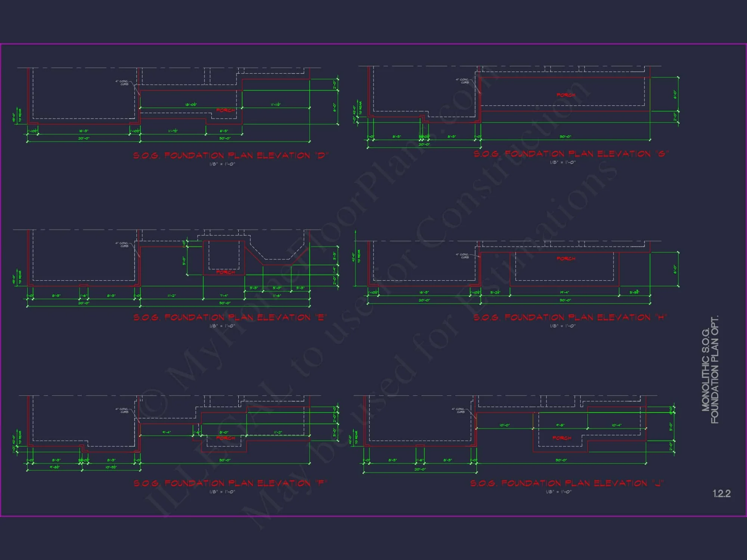Click the 30'-0" dimension in Elevation G
Image resolution: width=747 pixels, height=560 pixels.
(565, 137)
